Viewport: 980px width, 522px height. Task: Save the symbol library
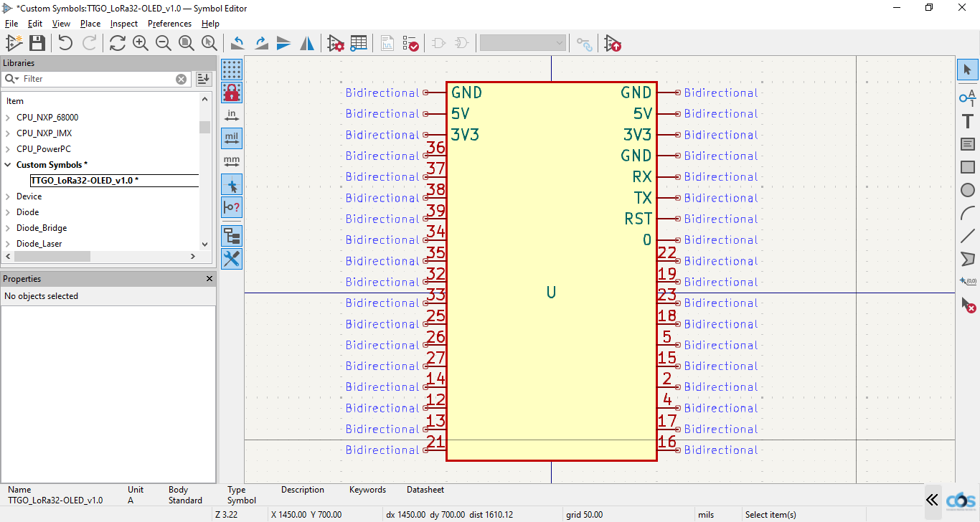point(37,43)
